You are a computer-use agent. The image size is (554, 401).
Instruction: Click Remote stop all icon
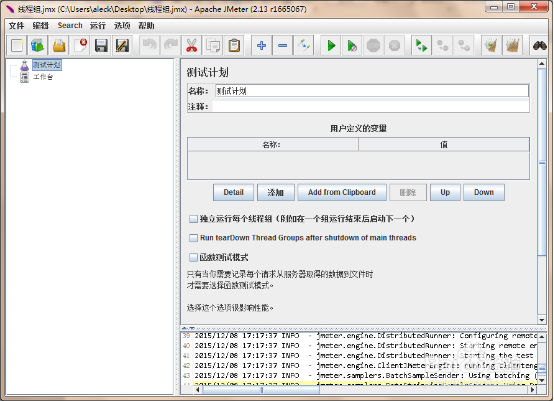(x=443, y=45)
